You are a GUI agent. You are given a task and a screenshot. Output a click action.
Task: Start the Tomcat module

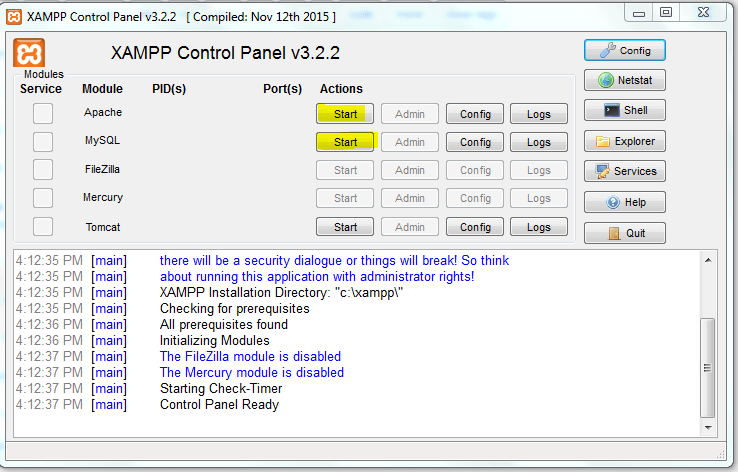click(345, 227)
